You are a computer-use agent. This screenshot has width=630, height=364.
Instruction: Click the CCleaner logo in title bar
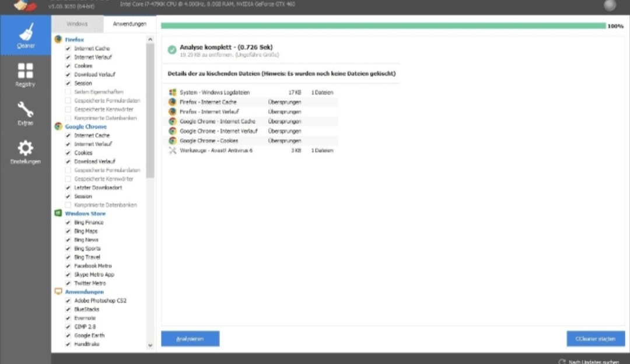(25, 5)
